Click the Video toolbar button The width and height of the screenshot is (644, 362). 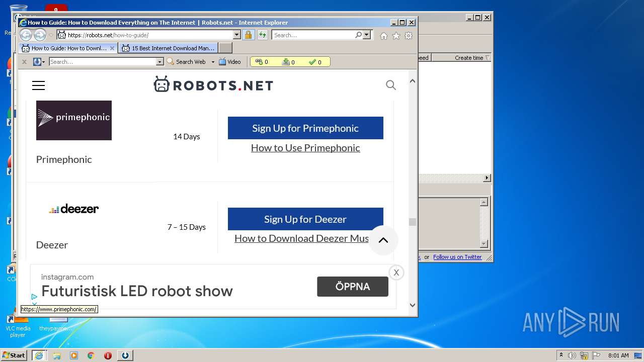[230, 62]
